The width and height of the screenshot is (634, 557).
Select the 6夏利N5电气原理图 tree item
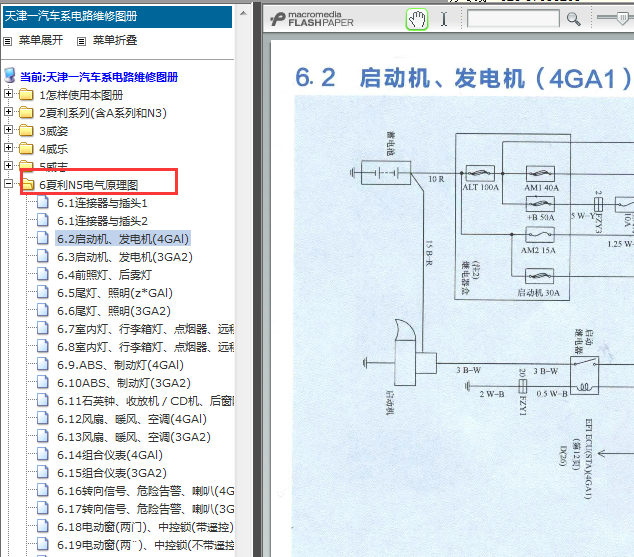click(89, 185)
